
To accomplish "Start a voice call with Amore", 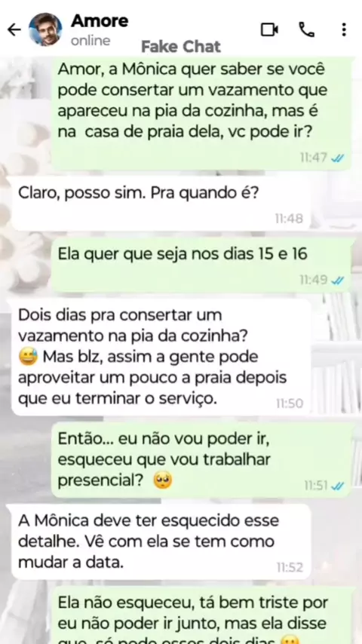I will (306, 29).
